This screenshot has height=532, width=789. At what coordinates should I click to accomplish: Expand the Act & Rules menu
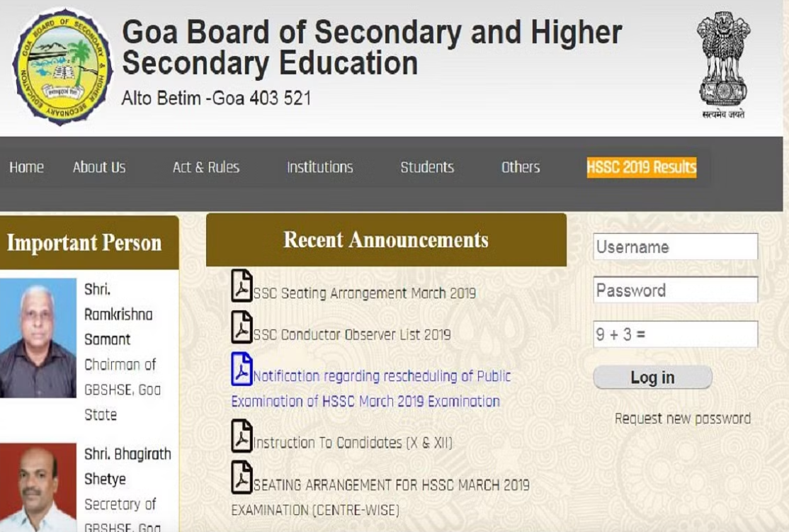pyautogui.click(x=206, y=167)
